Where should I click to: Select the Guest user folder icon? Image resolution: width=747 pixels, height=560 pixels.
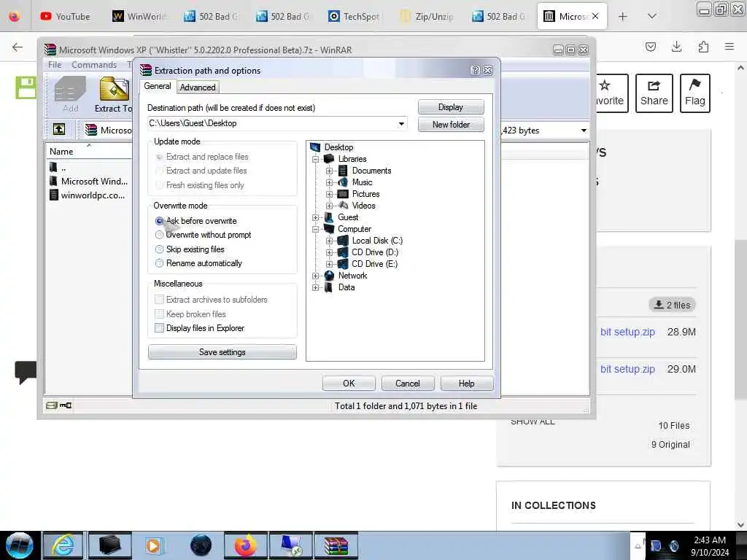click(x=329, y=217)
